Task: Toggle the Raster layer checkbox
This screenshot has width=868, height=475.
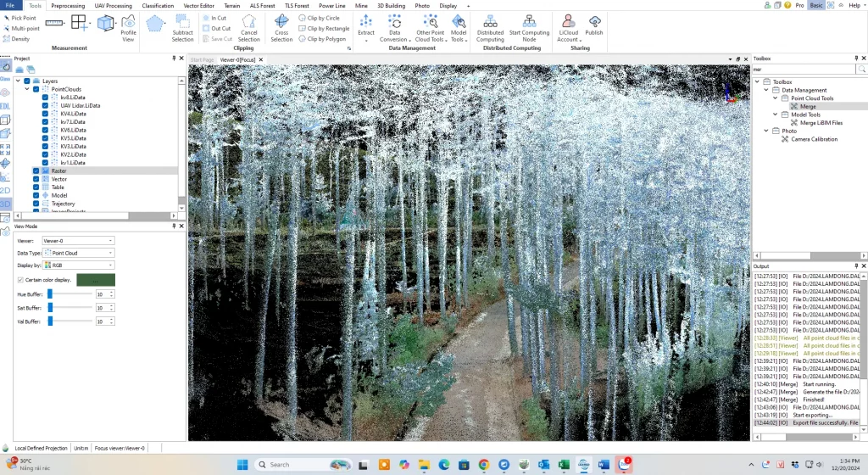Action: click(36, 170)
